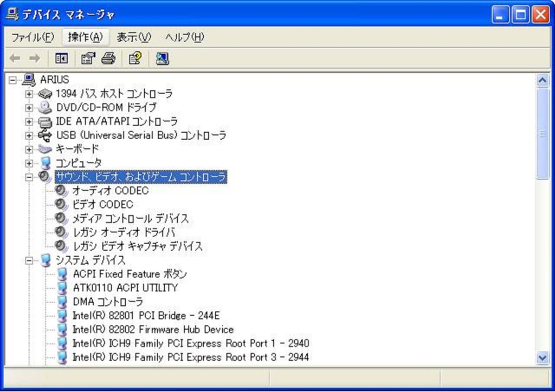Select the ビデオ CODEC device

102,205
